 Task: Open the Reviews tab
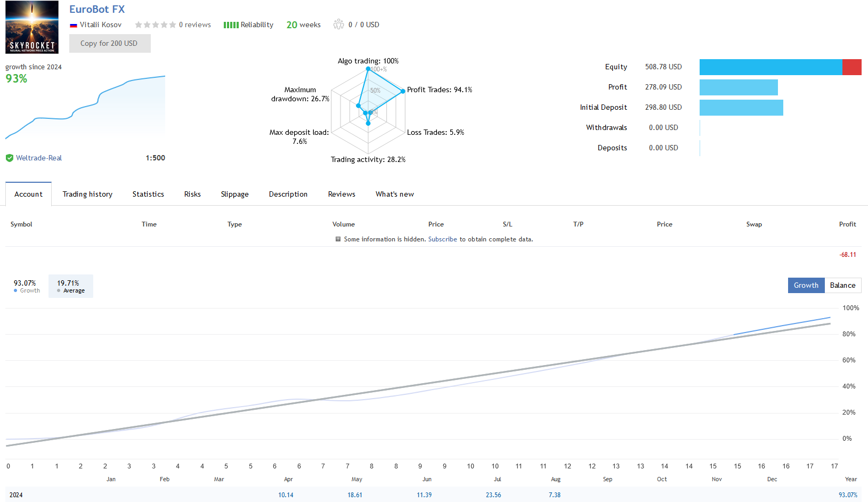tap(342, 194)
